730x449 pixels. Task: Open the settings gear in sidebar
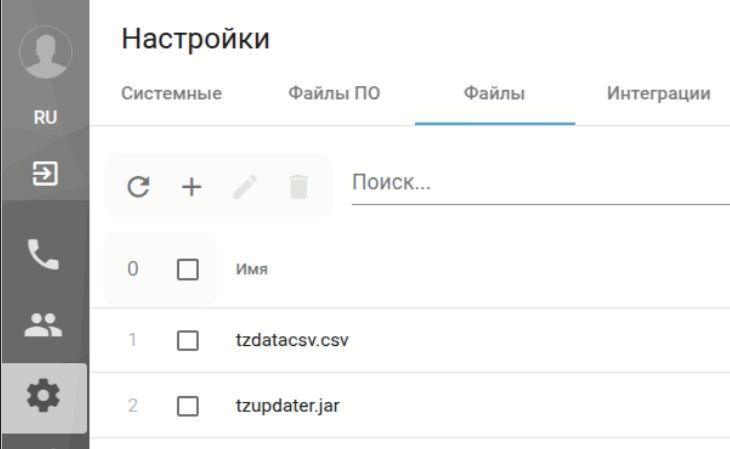coord(44,397)
